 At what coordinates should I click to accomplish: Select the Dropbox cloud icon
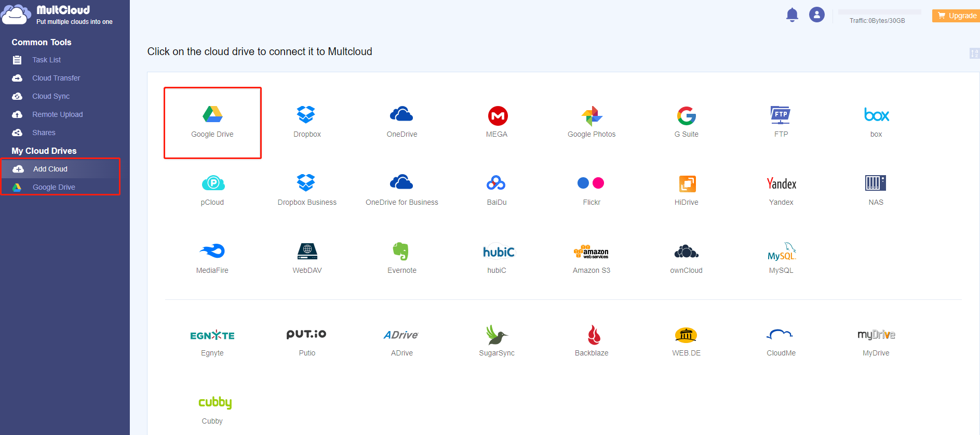click(306, 115)
